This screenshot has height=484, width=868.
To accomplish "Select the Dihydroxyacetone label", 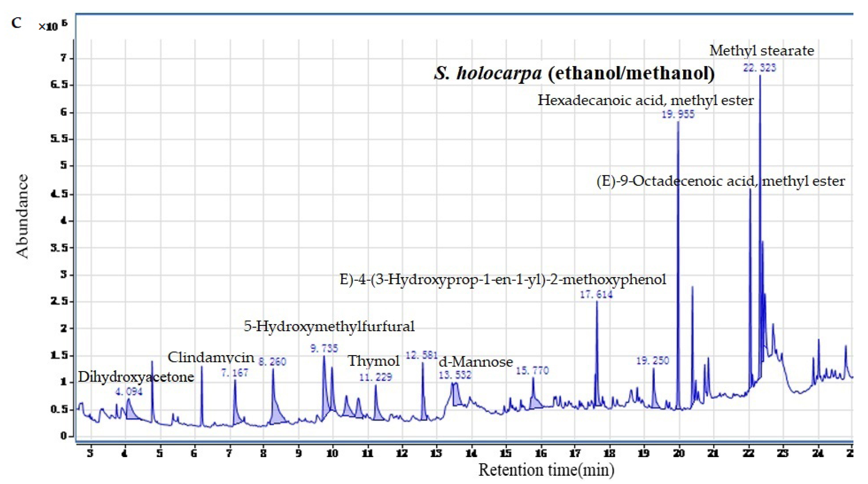I will click(x=136, y=377).
